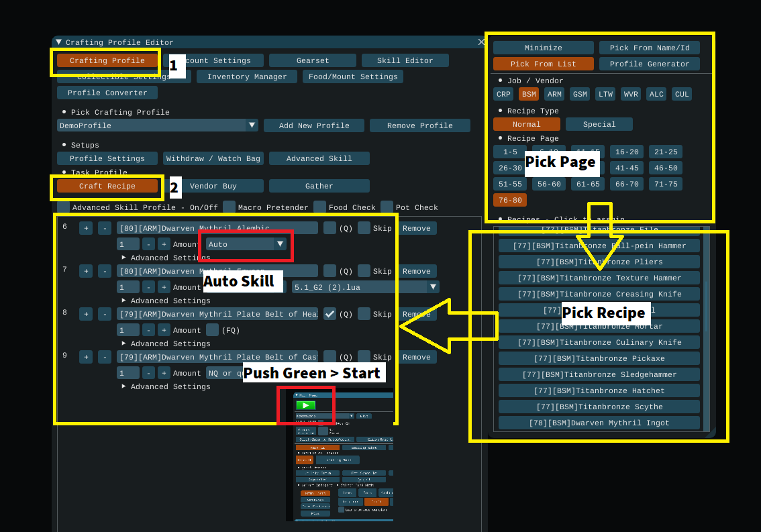Click the plus button beside recipe number 6
This screenshot has width=761, height=532.
coord(86,228)
